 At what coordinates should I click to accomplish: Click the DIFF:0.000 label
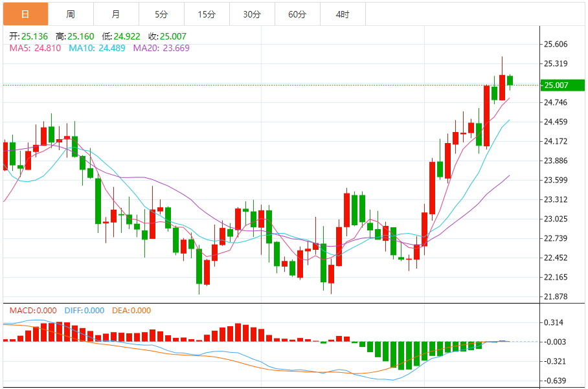tap(84, 310)
